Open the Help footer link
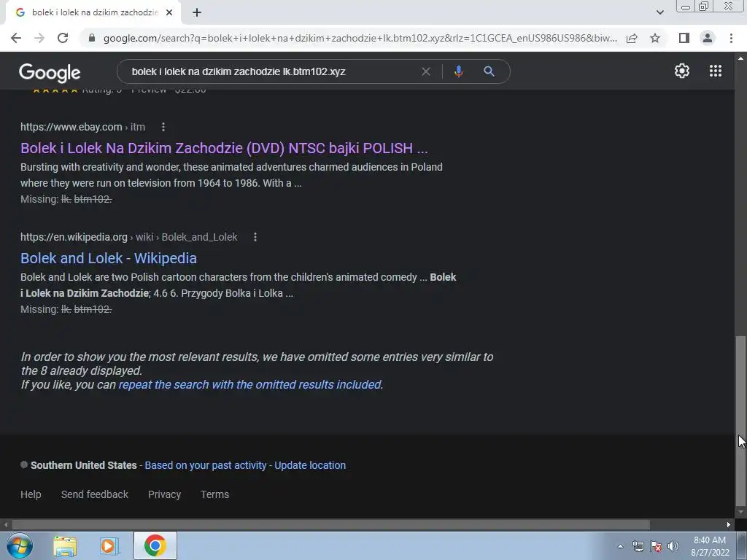This screenshot has width=747, height=560. (x=31, y=494)
